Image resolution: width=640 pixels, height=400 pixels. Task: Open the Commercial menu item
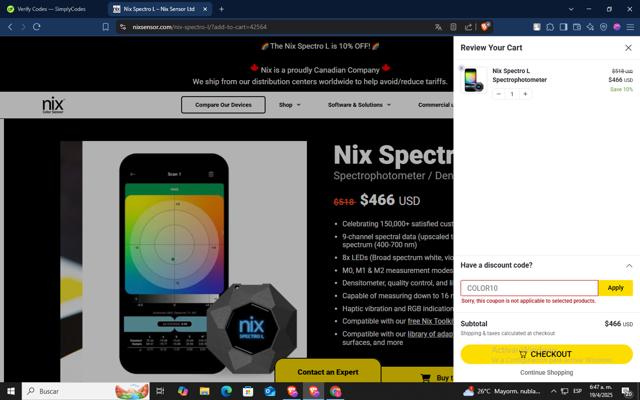435,105
